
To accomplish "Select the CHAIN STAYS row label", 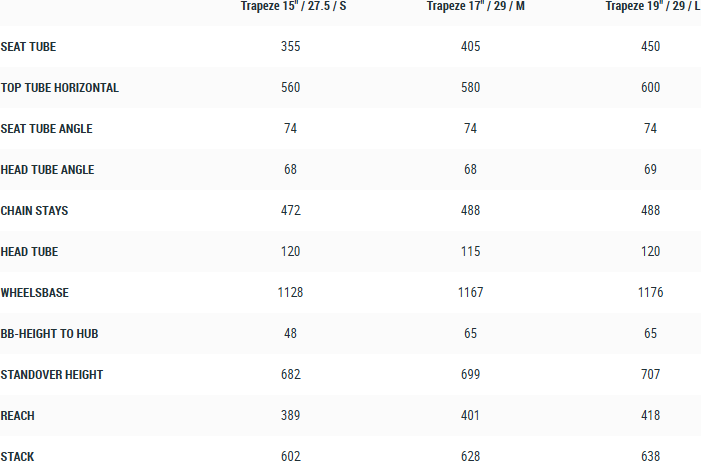I will (x=35, y=211).
